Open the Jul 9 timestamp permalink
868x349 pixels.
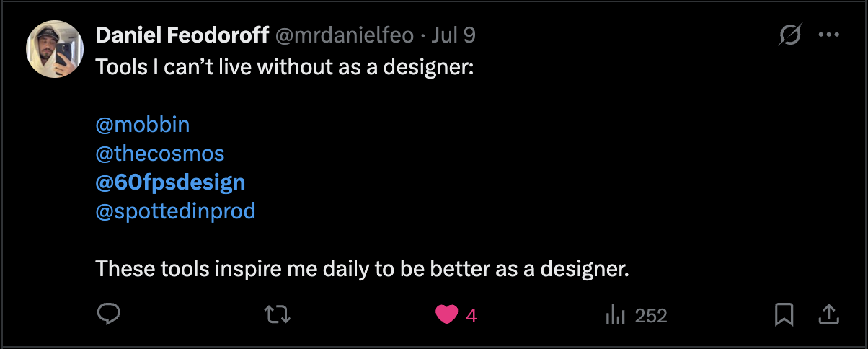[453, 35]
